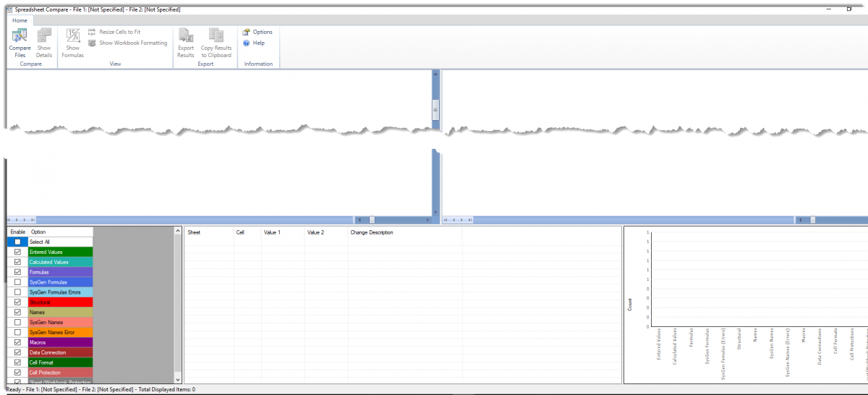
Task: Click the options list scroll-up arrow
Action: pyautogui.click(x=179, y=231)
